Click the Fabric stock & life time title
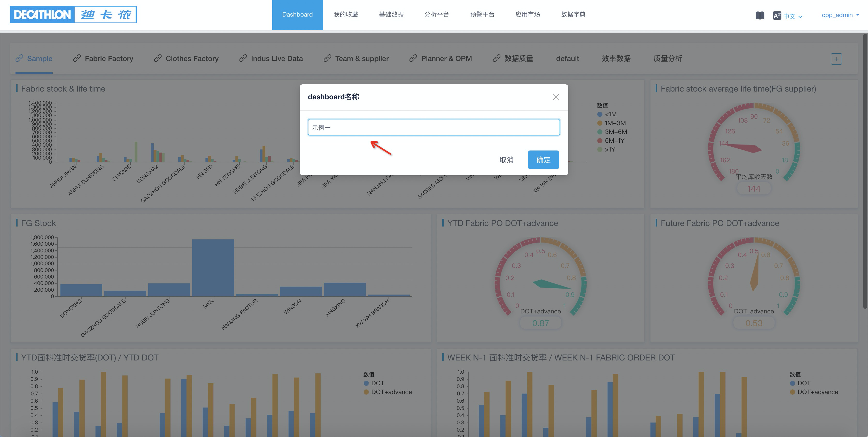868x437 pixels. (x=63, y=89)
